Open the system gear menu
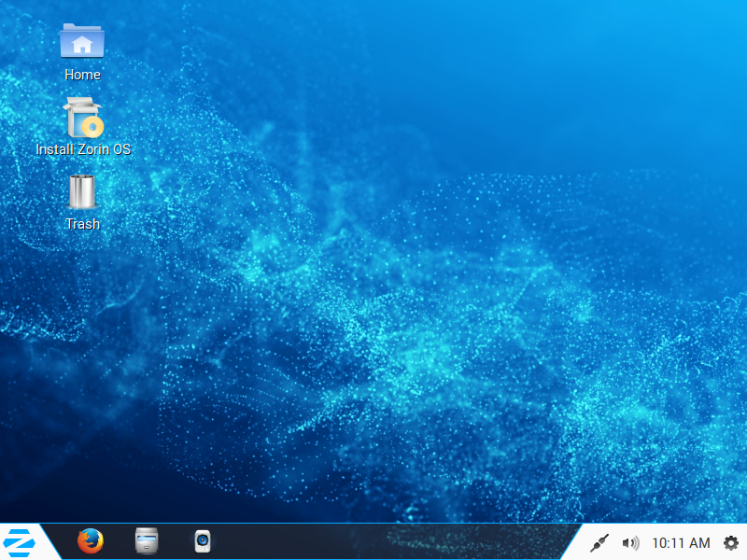The height and width of the screenshot is (560, 747). tap(730, 542)
